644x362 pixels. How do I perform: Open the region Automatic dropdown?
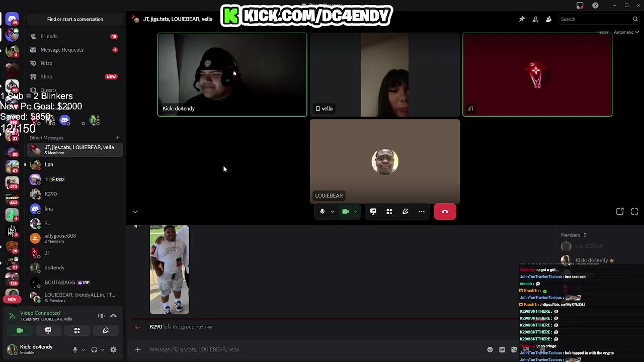(626, 32)
